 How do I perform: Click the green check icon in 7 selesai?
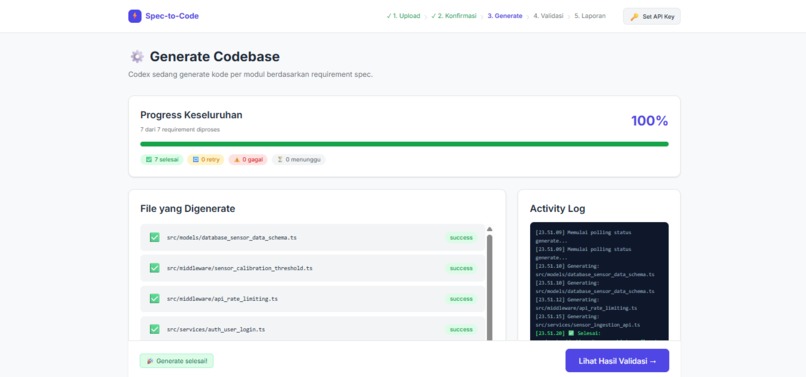(149, 159)
